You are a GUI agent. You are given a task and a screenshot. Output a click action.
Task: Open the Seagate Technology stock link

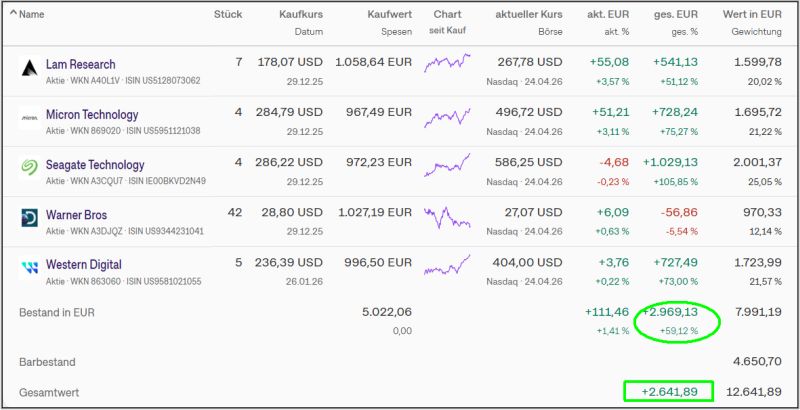tap(96, 164)
